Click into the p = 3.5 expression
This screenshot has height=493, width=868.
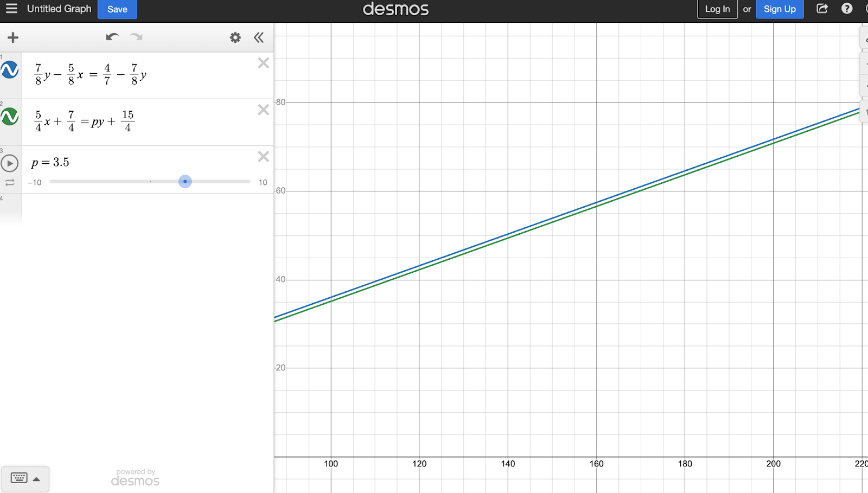50,162
